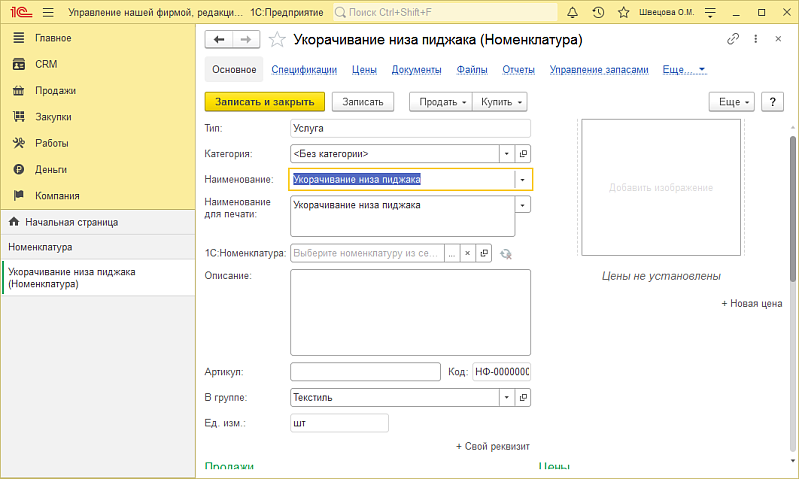Open the Продажи section in sidebar
The width and height of the screenshot is (799, 479).
coord(55,90)
